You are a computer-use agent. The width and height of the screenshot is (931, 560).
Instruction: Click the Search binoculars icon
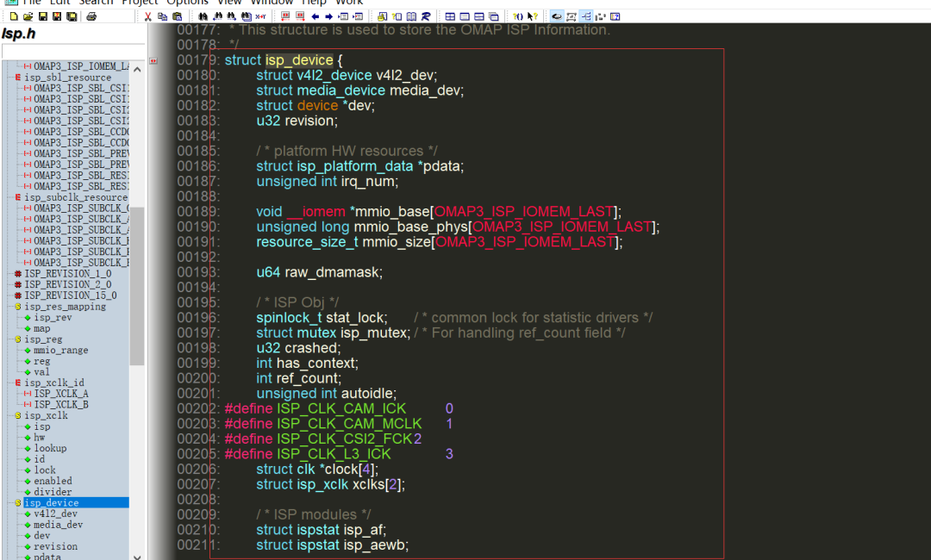203,16
